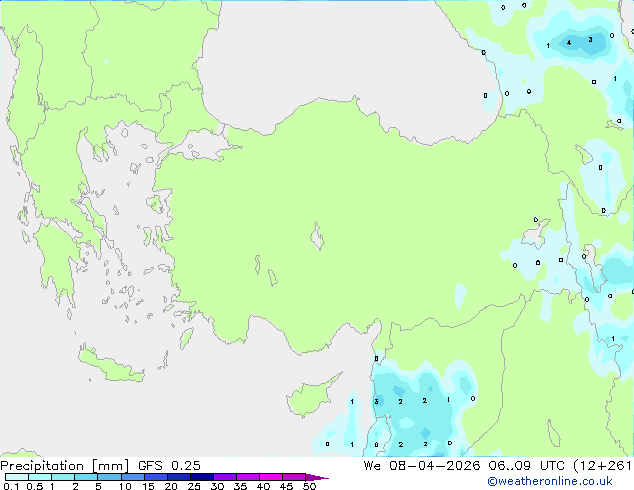Pick the 40–45 mm magenta legend swatch
634x490 pixels.
pyautogui.click(x=271, y=477)
